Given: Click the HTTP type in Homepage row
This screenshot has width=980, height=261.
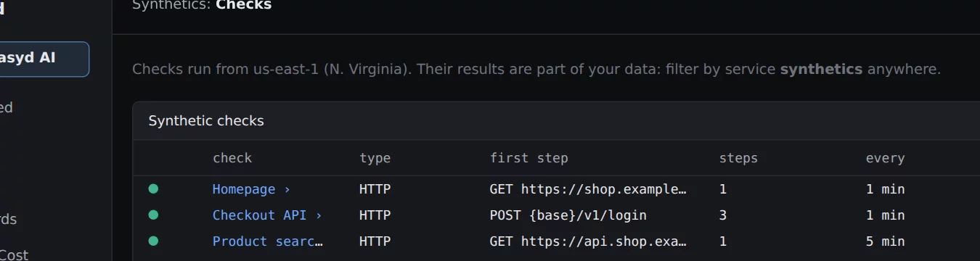Looking at the screenshot, I should (x=375, y=189).
